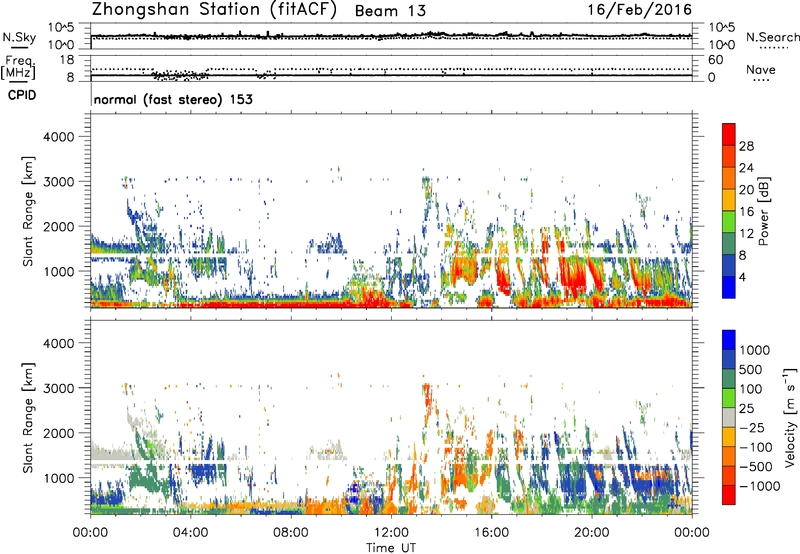Click '3000' on the power panel axis

point(58,182)
